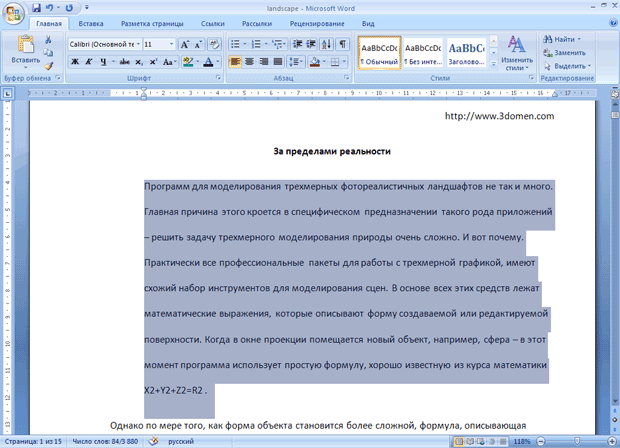Viewport: 620px width, 448px height.
Task: Toggle underline formatting Ч
Action: tap(103, 62)
